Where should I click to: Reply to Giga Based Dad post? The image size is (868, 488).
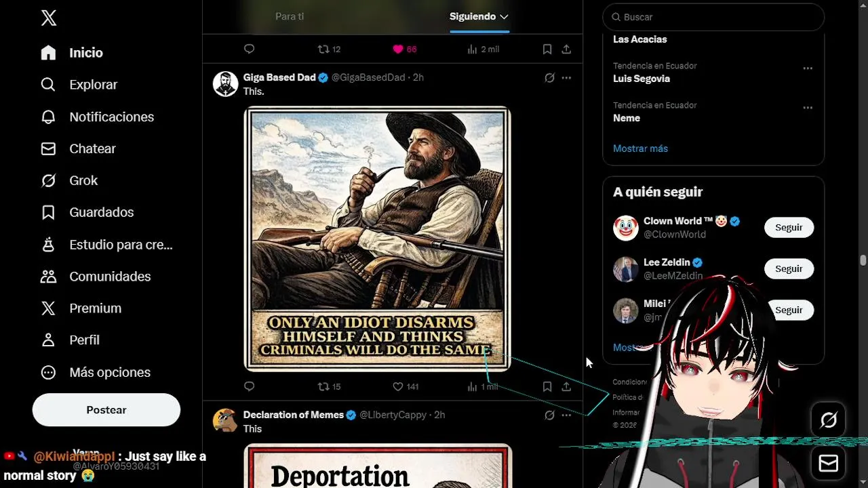249,386
